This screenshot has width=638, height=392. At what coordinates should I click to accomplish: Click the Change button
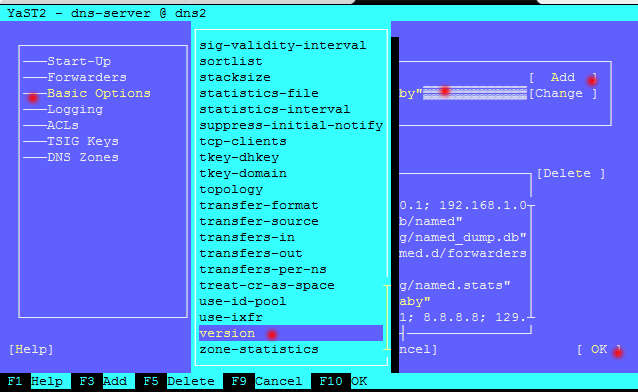[x=563, y=93]
